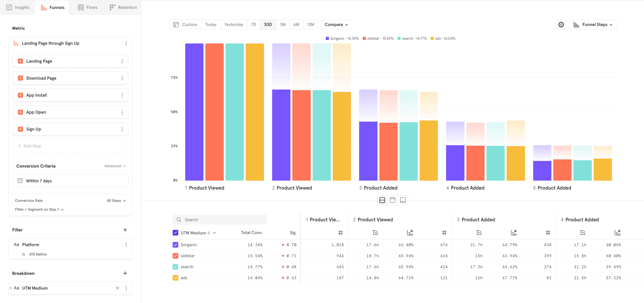Screen dimensions: 644x303
Task: Open chart settings gear icon
Action: tap(561, 24)
